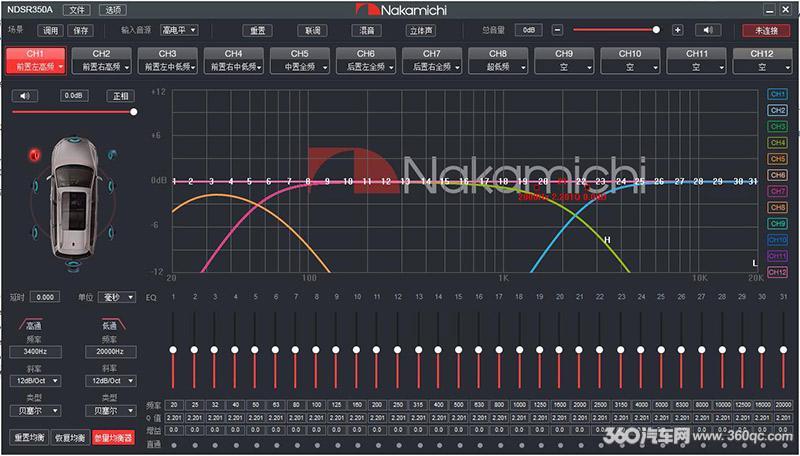Enable bypass dot for EQ band 1
The height and width of the screenshot is (456, 800).
174,445
